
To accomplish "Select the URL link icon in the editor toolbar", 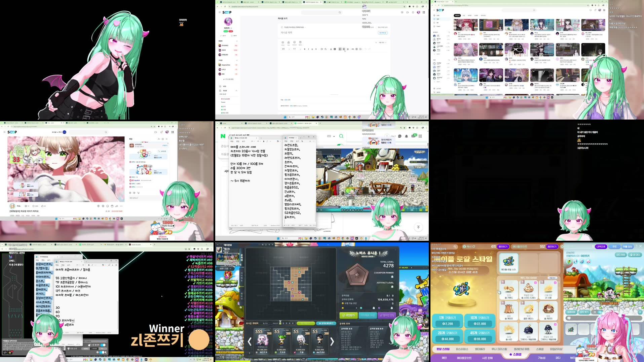I will [x=352, y=49].
